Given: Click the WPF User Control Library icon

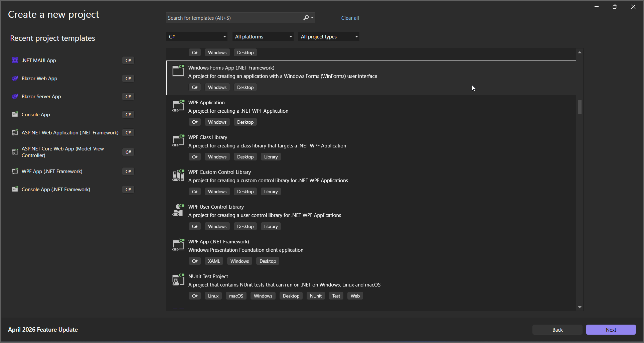Looking at the screenshot, I should coord(178,210).
